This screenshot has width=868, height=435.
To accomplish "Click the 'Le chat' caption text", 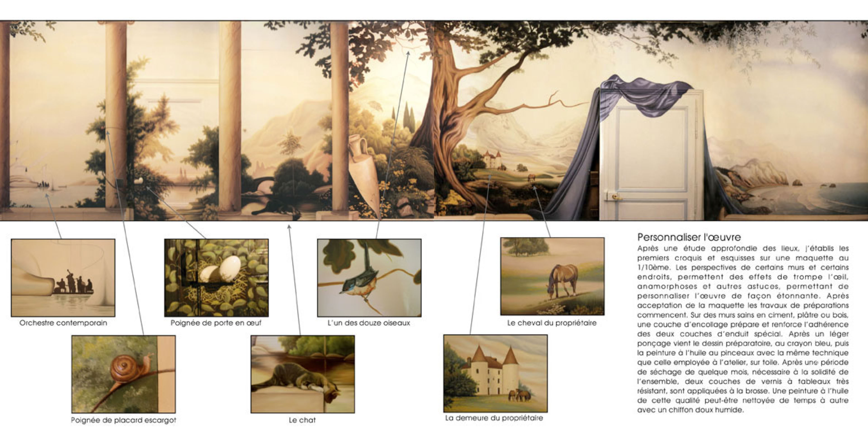I will click(302, 420).
